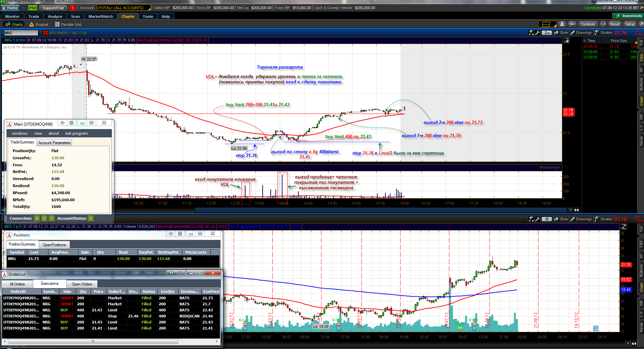The image size is (644, 349).
Task: Click the Reset button
Action: [615, 24]
